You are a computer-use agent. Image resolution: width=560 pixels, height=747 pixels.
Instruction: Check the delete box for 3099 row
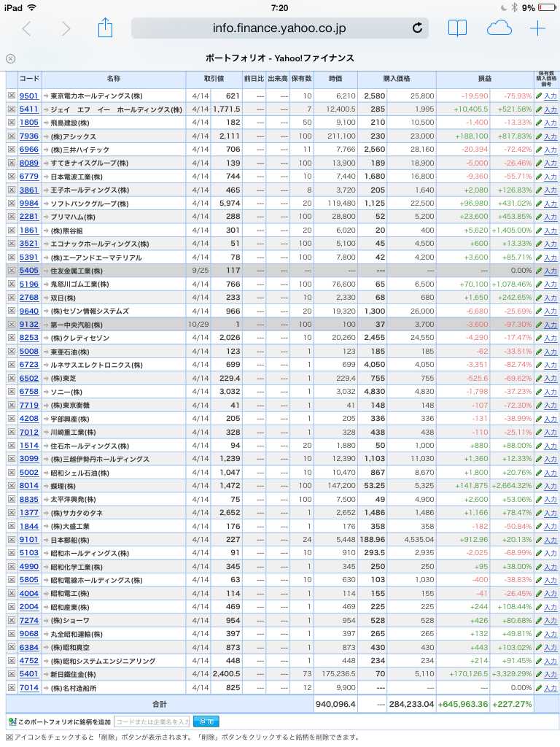click(x=12, y=459)
